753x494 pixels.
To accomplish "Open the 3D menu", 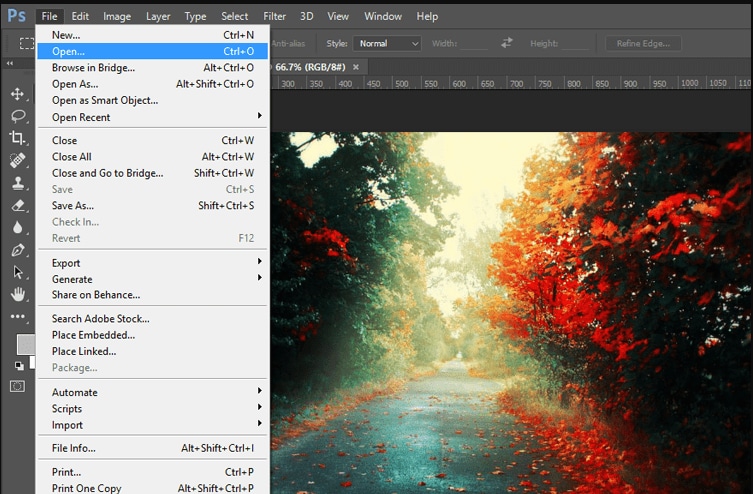I will (306, 16).
